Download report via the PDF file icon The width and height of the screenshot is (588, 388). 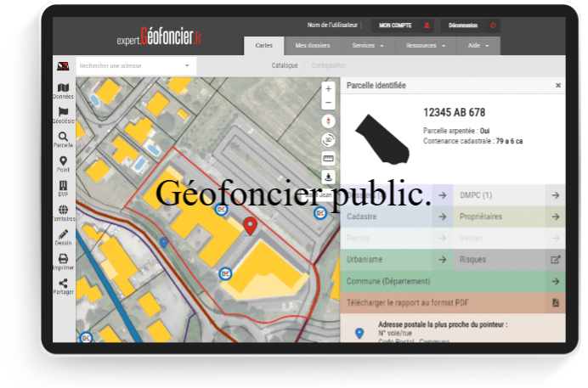tap(556, 302)
